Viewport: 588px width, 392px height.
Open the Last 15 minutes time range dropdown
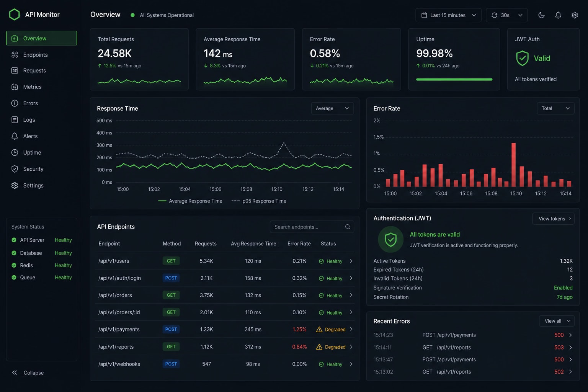coord(448,15)
